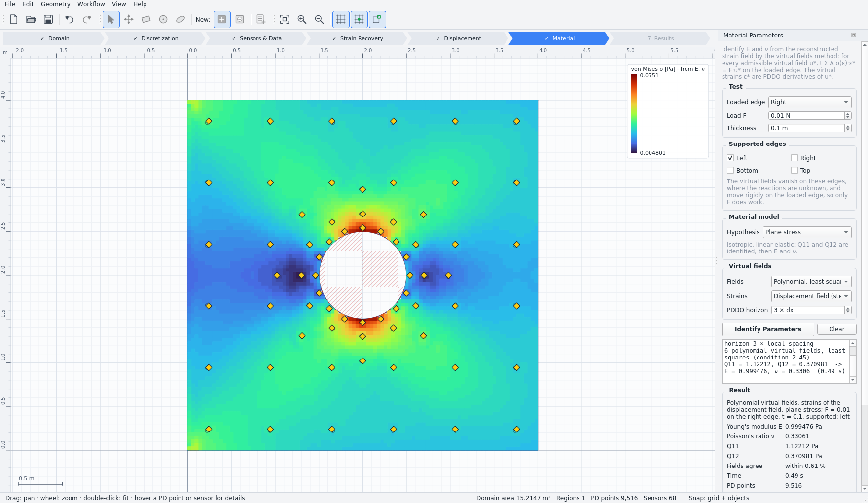868x503 pixels.
Task: Redo the last undone action
Action: coord(87,19)
